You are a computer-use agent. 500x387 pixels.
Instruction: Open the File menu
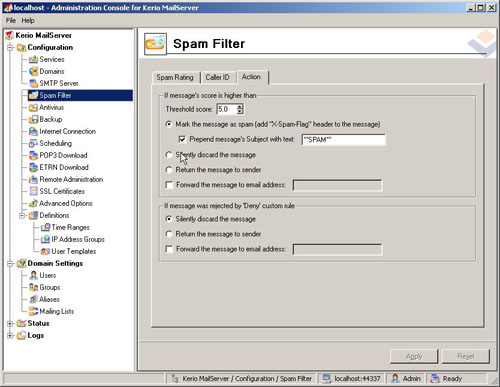point(11,20)
